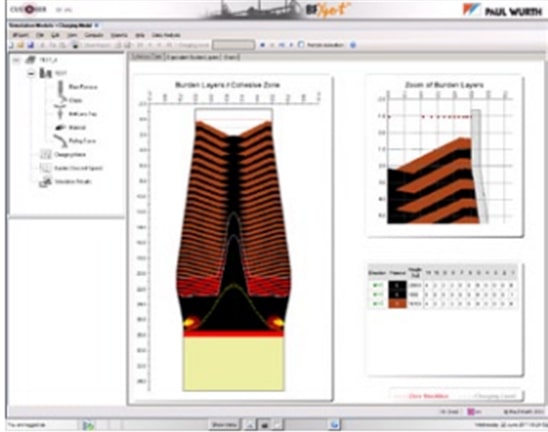This screenshot has height=432, width=548.
Task: Collapse the root project node in the tree
Action: (16, 60)
